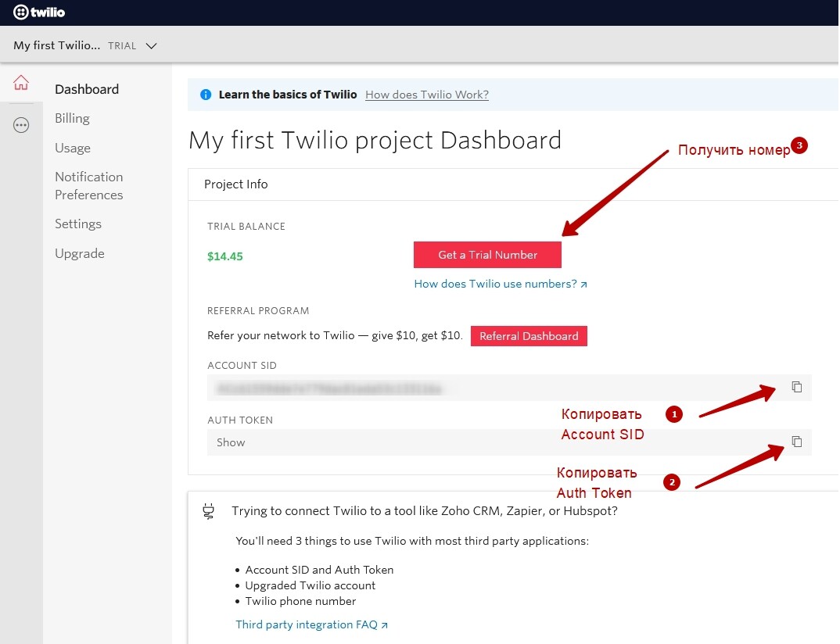The width and height of the screenshot is (840, 644).
Task: Reveal the Auth Token via Show
Action: tap(231, 442)
